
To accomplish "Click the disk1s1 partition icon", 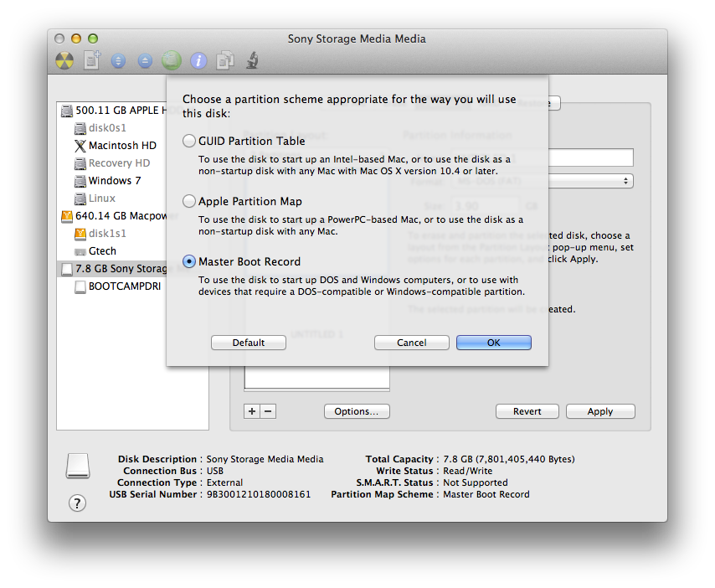I will click(80, 234).
